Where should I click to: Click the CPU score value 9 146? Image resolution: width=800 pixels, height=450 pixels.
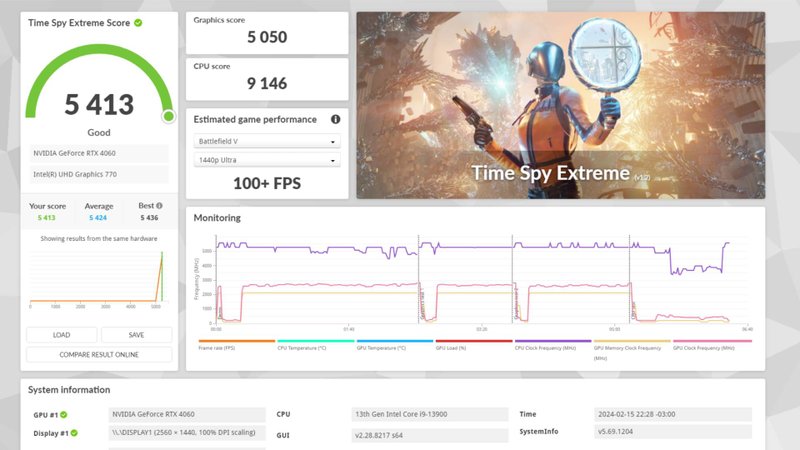point(267,83)
